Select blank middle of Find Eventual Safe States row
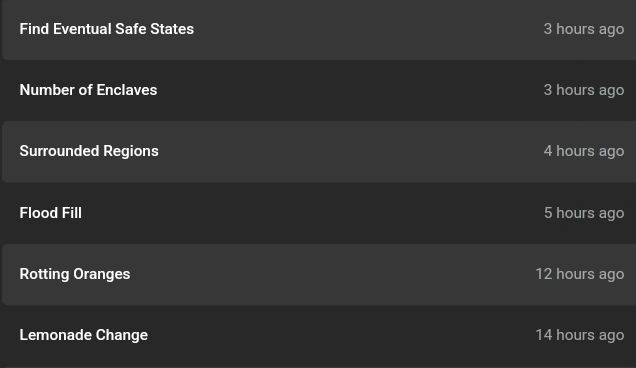Image resolution: width=636 pixels, height=368 pixels. pos(365,29)
